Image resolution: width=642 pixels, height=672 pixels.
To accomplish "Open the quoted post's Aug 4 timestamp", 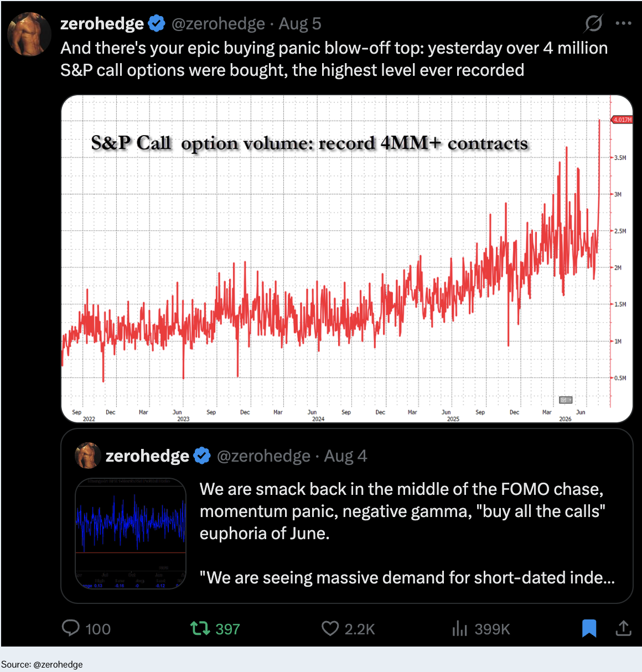I will pos(345,456).
